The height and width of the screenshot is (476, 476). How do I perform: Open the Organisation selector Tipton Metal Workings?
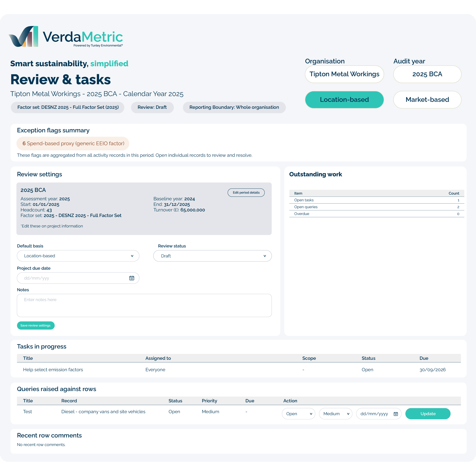coord(344,74)
